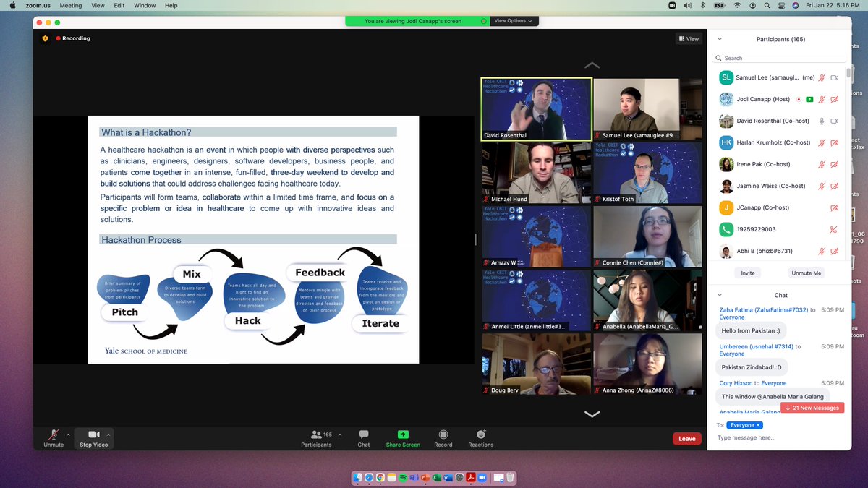
Task: Open Adobe Acrobat from the Dock
Action: click(470, 478)
